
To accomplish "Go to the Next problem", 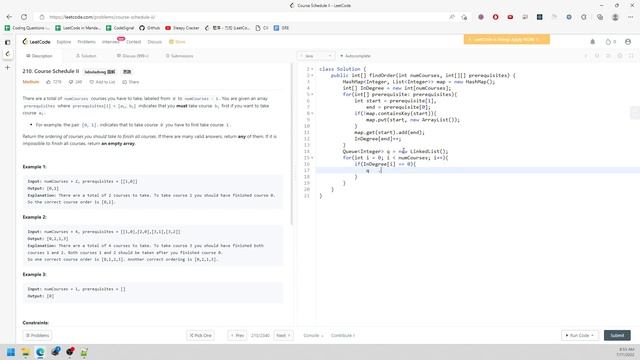I will click(x=283, y=336).
